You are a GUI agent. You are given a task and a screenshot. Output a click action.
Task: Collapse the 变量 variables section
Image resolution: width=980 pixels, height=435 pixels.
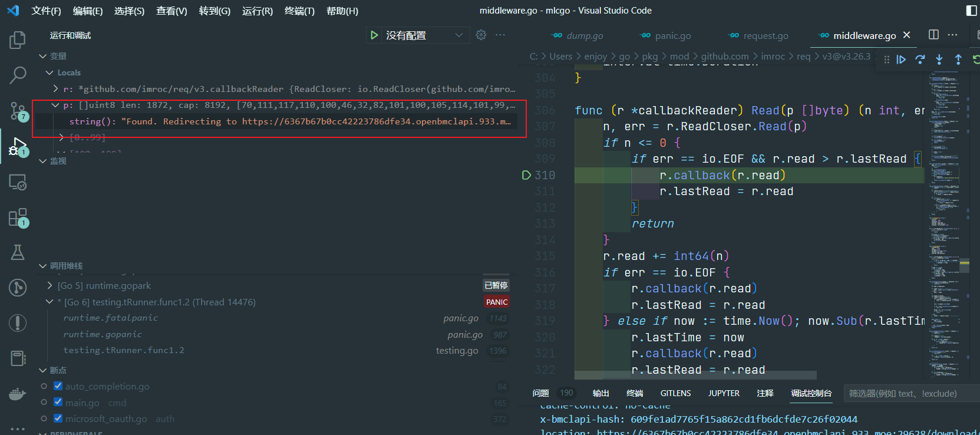click(42, 56)
